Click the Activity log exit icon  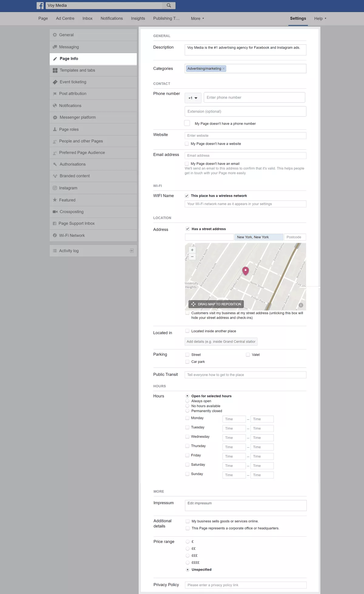click(x=132, y=251)
